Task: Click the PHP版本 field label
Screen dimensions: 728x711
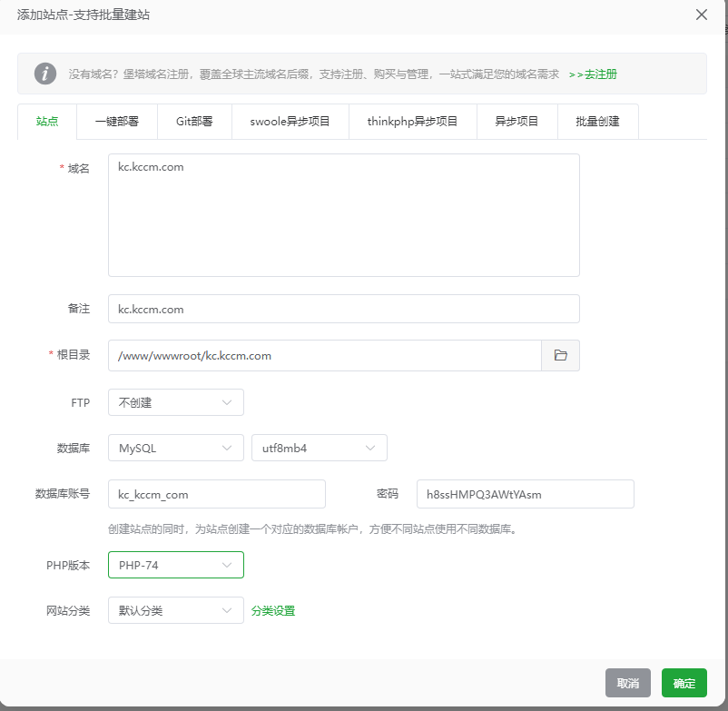Action: [x=68, y=565]
